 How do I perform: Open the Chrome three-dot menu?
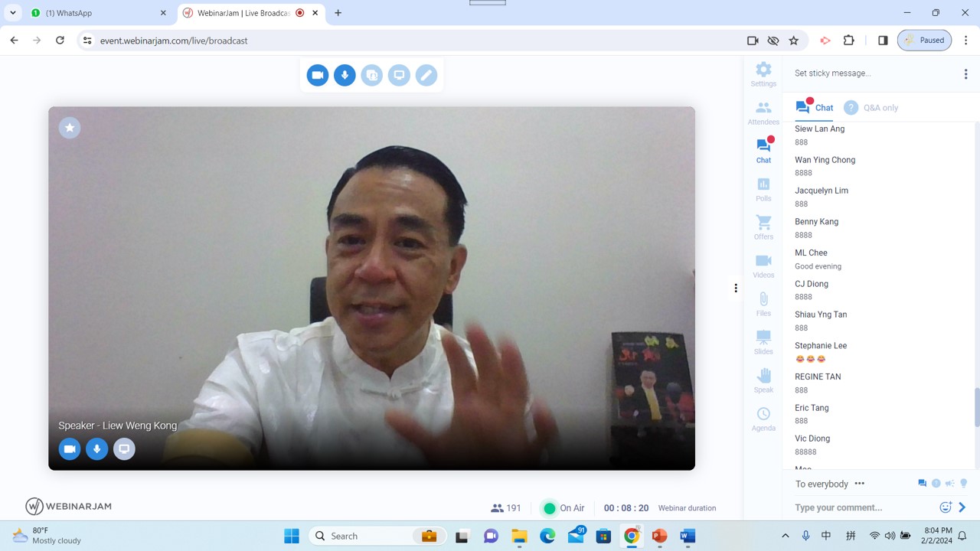[x=966, y=41]
